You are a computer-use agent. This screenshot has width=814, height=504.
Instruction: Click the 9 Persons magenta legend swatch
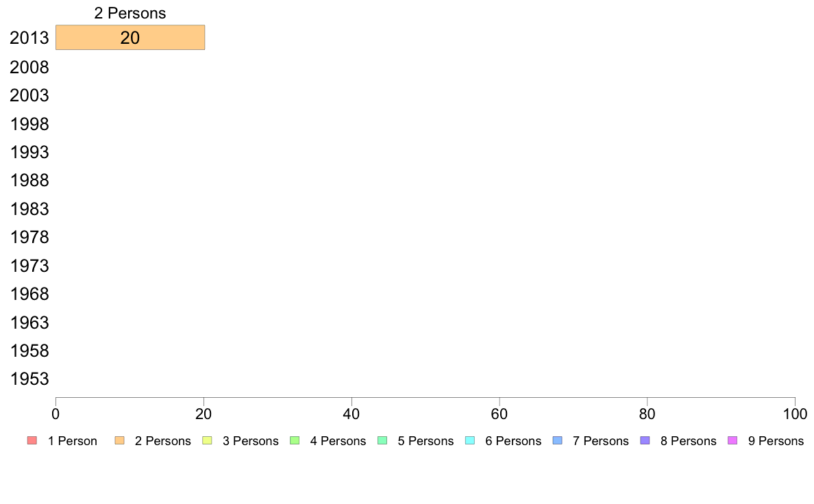tap(732, 441)
